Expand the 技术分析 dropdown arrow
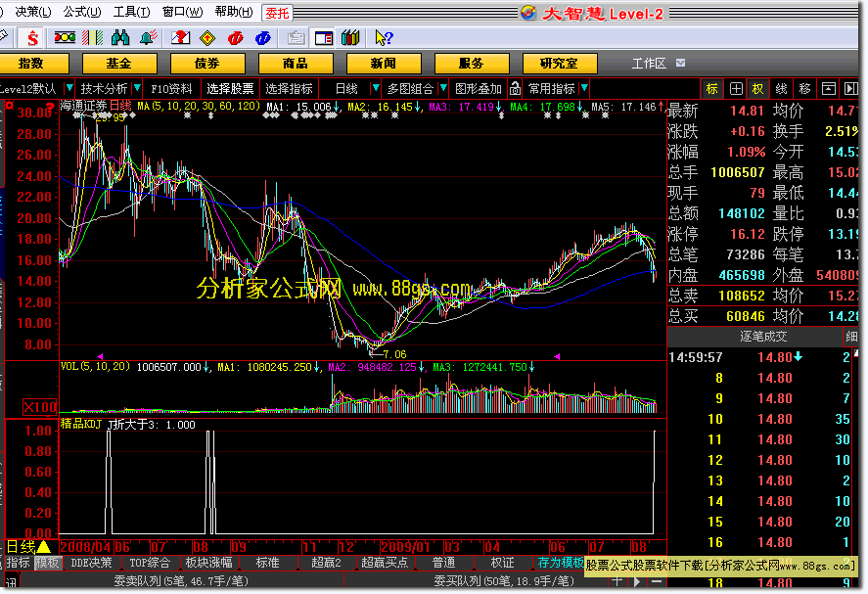The height and width of the screenshot is (594, 868). click(137, 88)
